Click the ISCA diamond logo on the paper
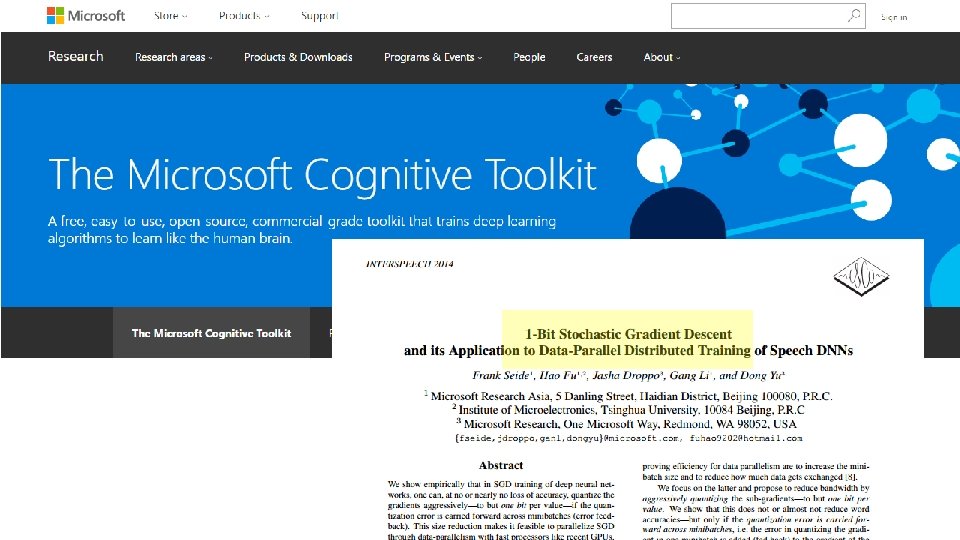This screenshot has height=540, width=960. (861, 276)
